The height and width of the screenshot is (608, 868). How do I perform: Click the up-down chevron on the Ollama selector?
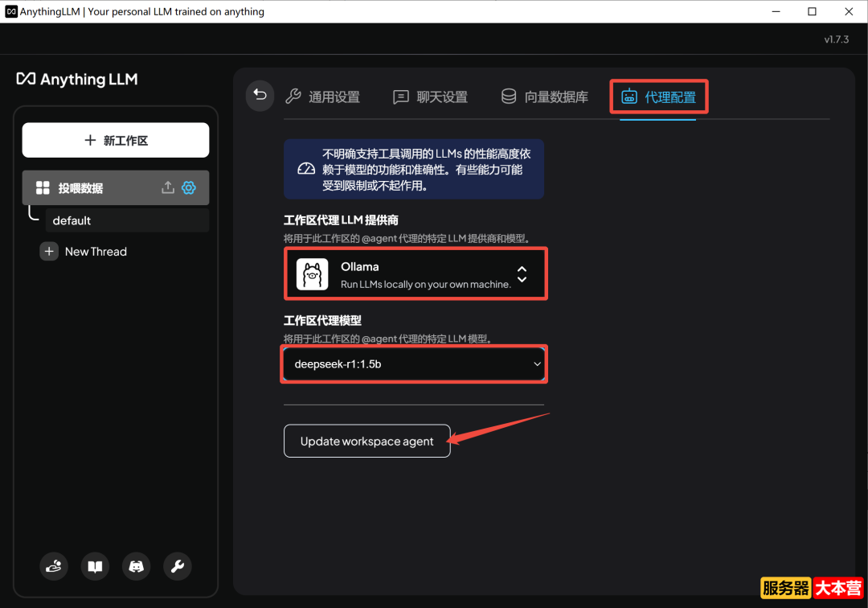tap(522, 274)
